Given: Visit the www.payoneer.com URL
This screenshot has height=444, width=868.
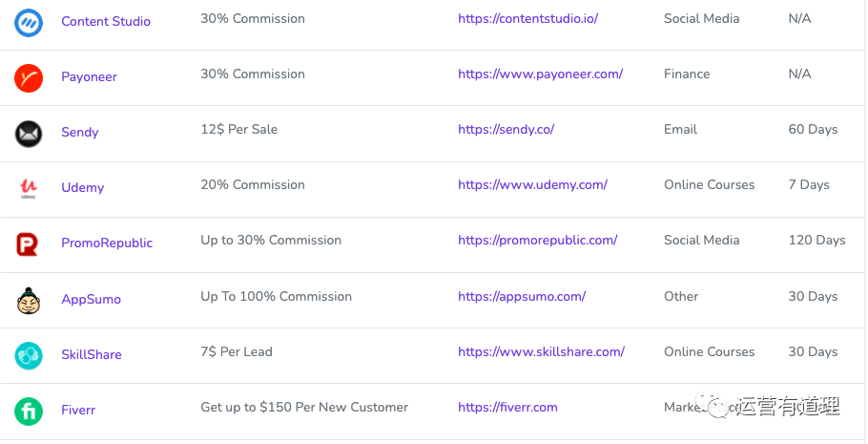Looking at the screenshot, I should click(540, 74).
